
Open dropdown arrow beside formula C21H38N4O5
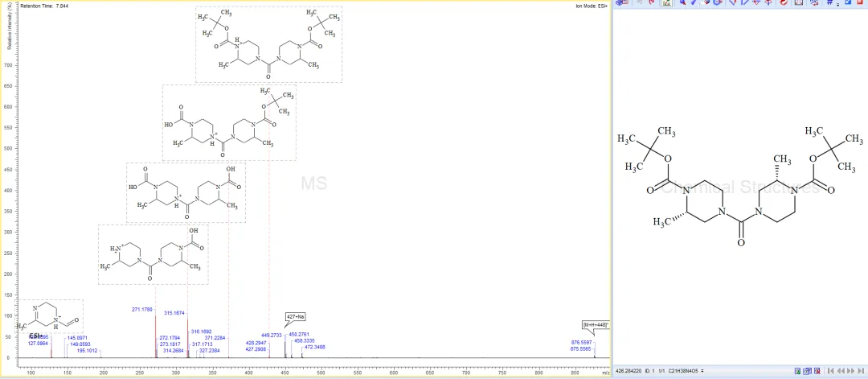tap(702, 371)
